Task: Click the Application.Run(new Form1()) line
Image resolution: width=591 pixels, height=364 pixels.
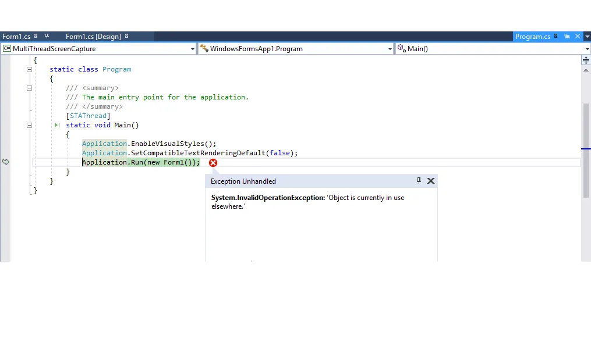Action: click(x=141, y=162)
